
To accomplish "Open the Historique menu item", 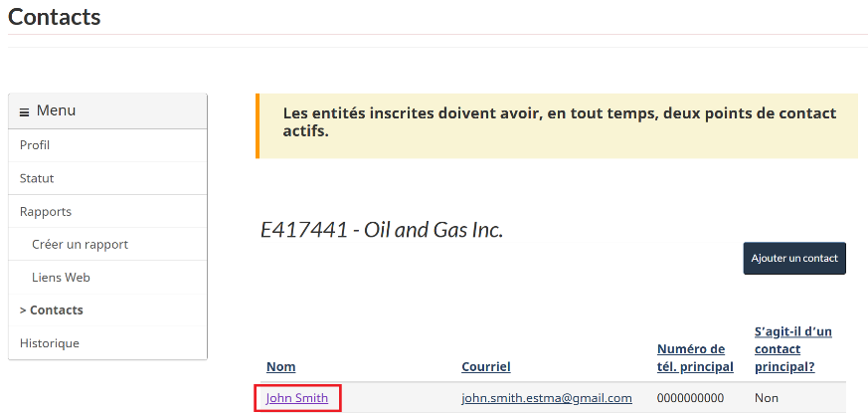I will pos(50,343).
